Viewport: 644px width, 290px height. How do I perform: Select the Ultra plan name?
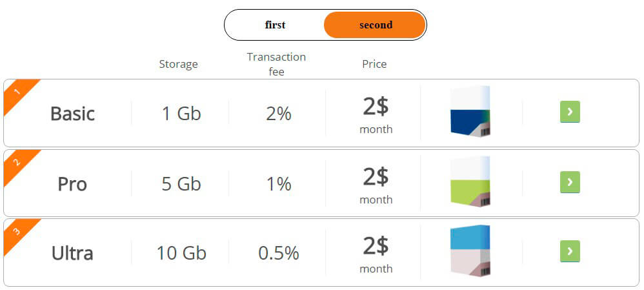(72, 253)
